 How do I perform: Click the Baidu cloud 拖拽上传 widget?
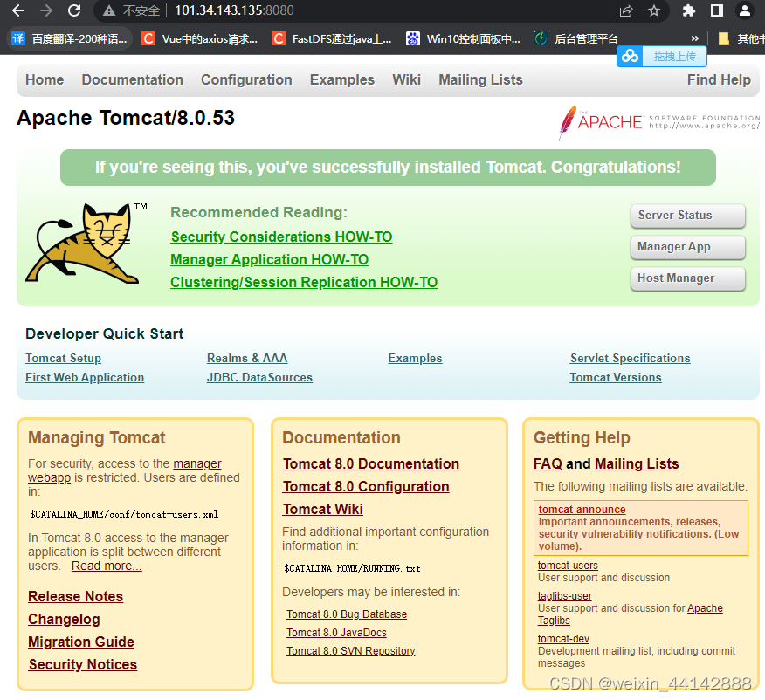coord(662,57)
